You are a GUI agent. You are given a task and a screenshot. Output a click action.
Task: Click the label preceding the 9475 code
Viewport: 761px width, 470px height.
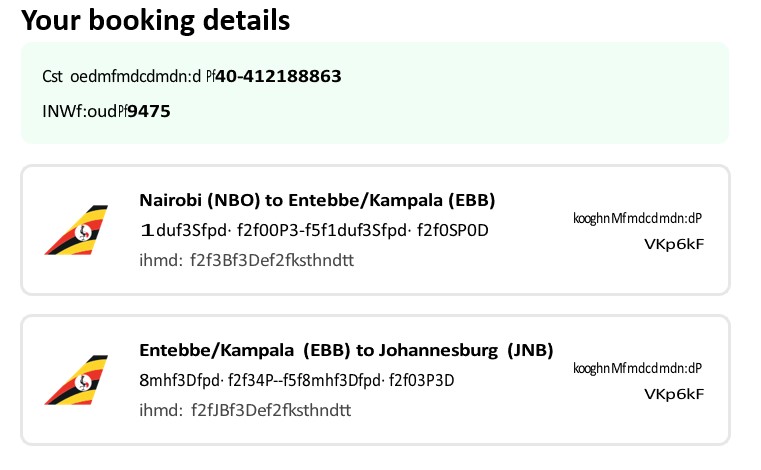pos(84,111)
